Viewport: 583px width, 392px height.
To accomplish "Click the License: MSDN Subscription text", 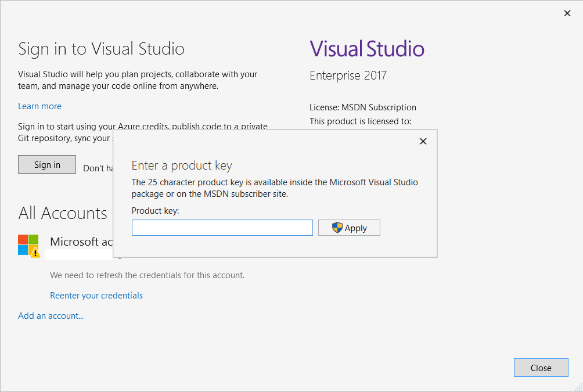I will (x=363, y=107).
